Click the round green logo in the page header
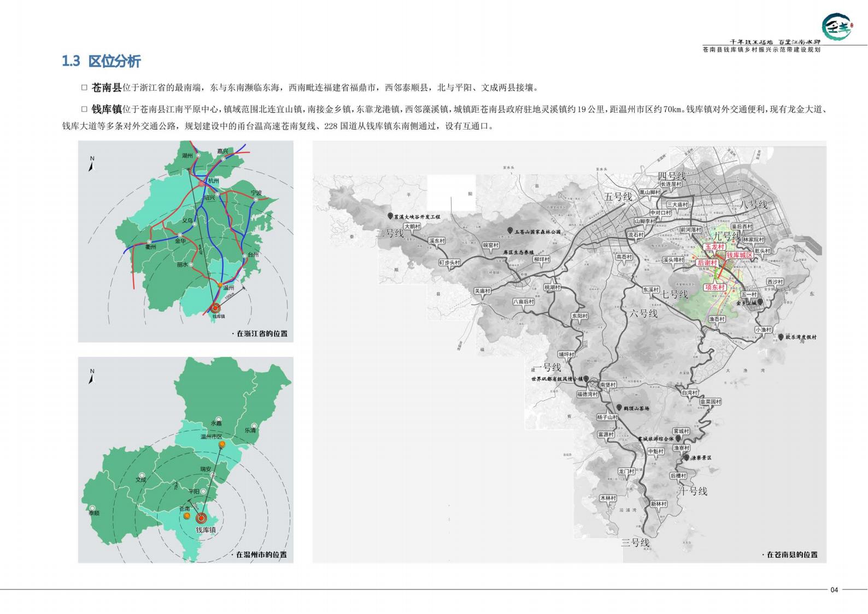The image size is (868, 614). pyautogui.click(x=836, y=26)
